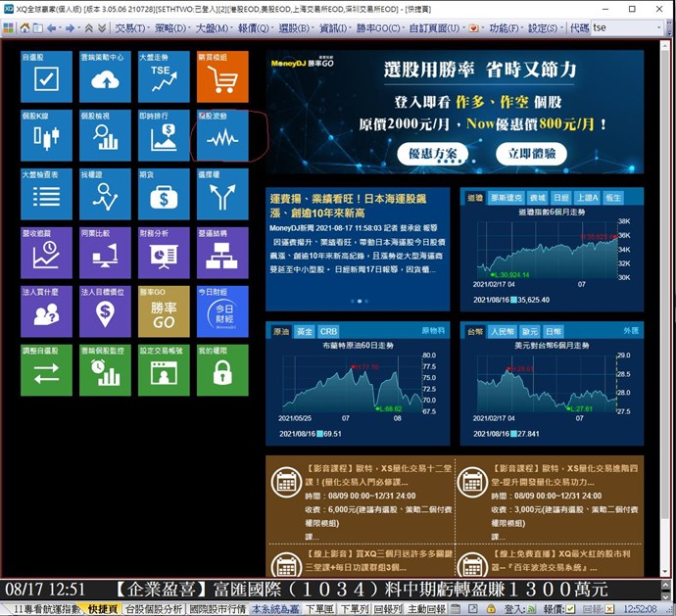Click the forward arrow in toolbar
The width and height of the screenshot is (676, 616).
point(70,28)
